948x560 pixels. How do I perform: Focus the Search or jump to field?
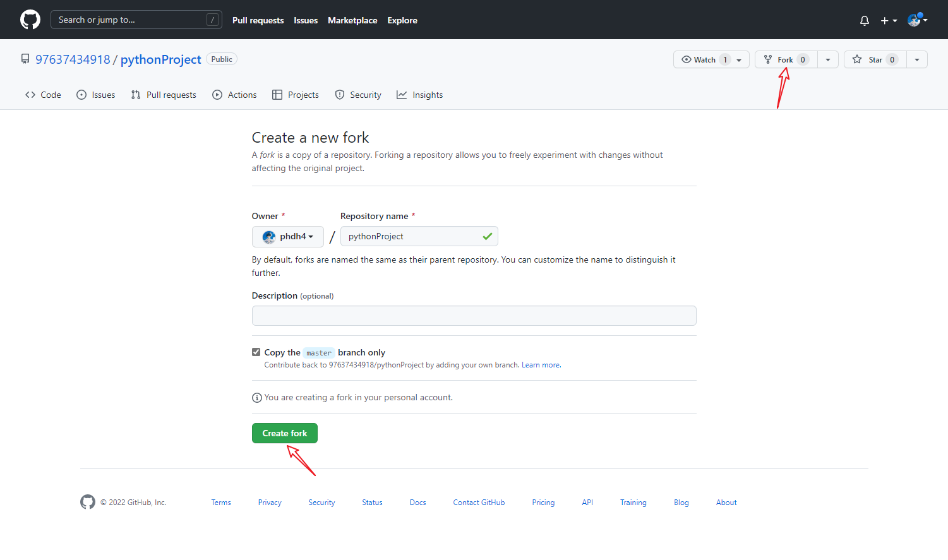136,20
